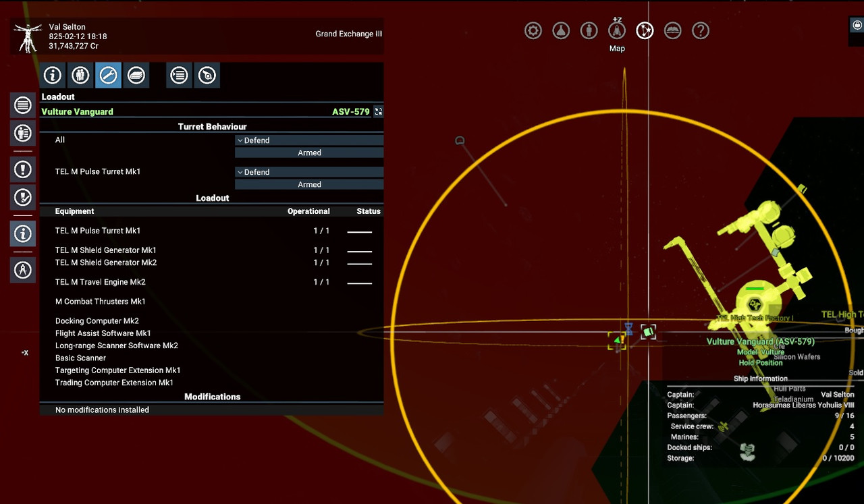The image size is (864, 504).
Task: Click the player Vitruvian figure logo
Action: pos(28,37)
